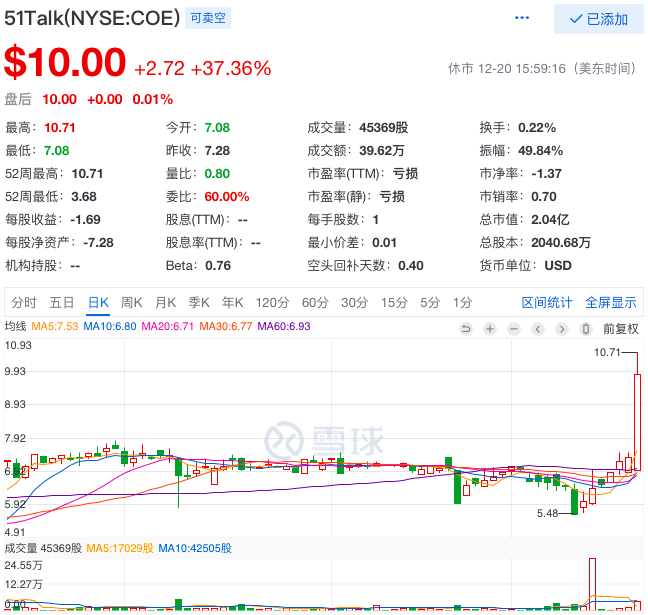Select the 日K chart tab

tap(98, 303)
